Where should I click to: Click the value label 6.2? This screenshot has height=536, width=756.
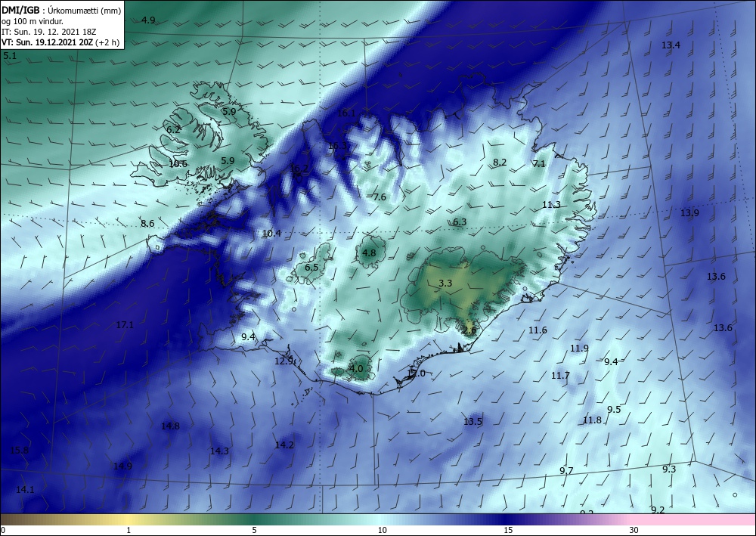[x=173, y=130]
